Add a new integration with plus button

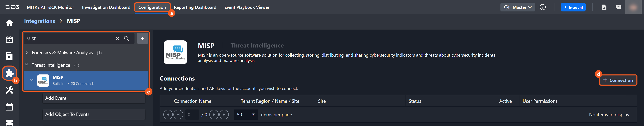[x=143, y=38]
